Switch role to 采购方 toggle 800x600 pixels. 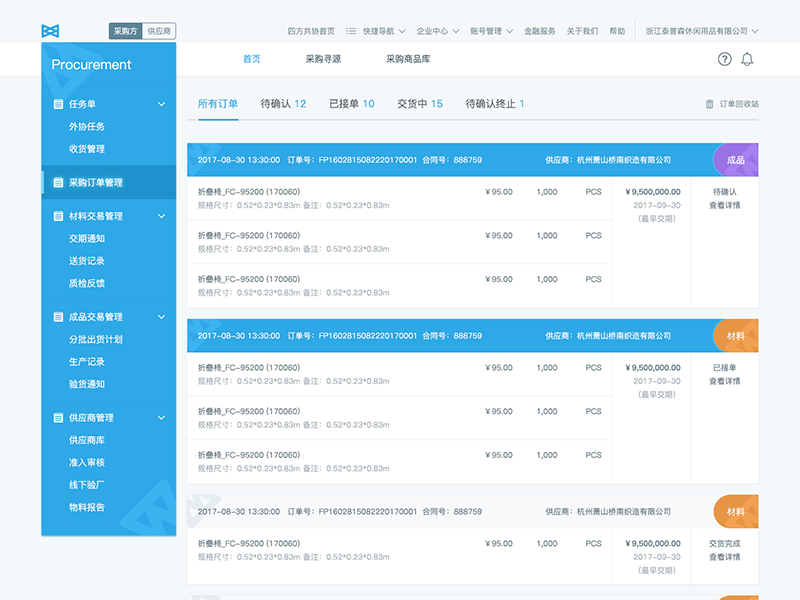(x=125, y=31)
